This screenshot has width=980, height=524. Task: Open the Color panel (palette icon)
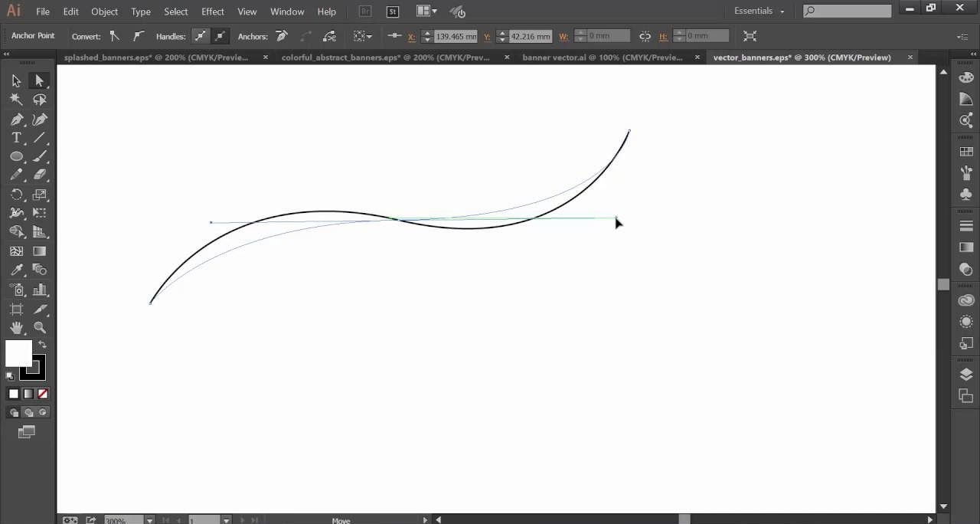pos(966,77)
